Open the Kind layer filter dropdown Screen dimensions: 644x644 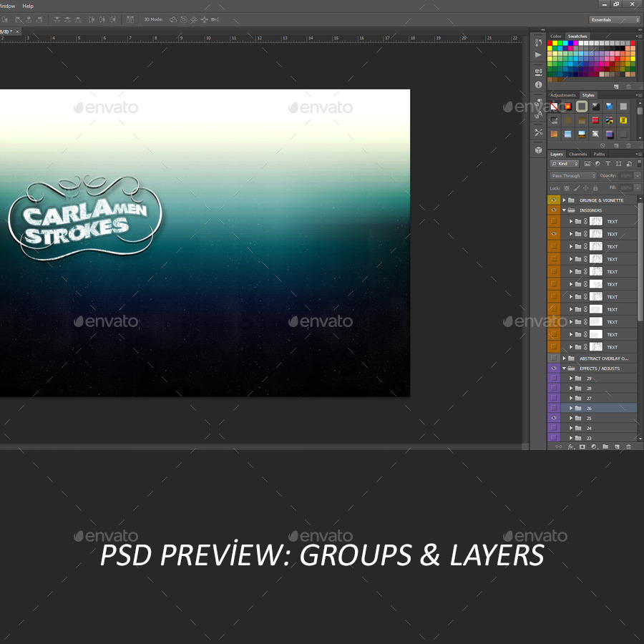point(564,164)
